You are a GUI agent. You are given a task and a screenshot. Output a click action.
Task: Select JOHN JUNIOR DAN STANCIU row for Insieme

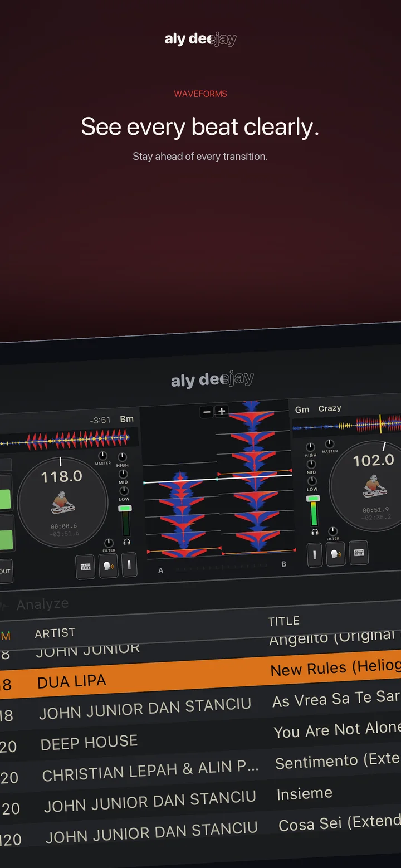coord(150,802)
